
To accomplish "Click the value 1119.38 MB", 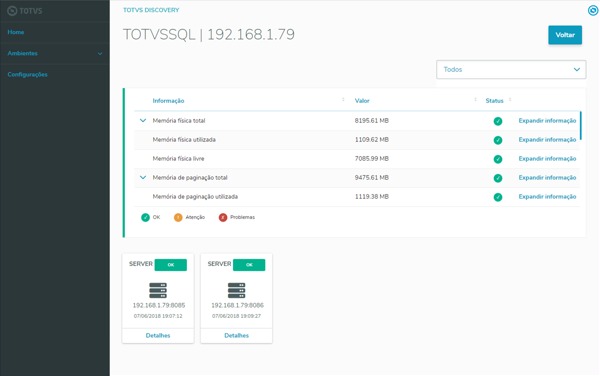I will (x=372, y=197).
